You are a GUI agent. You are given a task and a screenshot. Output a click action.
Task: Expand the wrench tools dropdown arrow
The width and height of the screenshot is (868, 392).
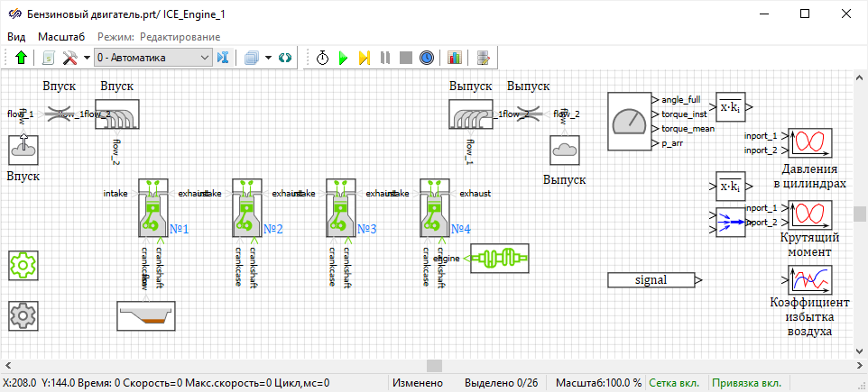[x=87, y=58]
